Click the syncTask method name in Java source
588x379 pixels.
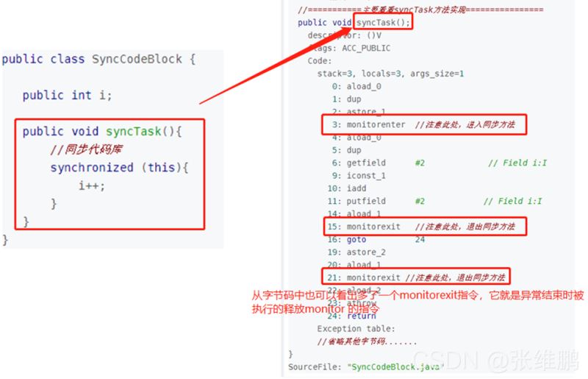click(133, 131)
